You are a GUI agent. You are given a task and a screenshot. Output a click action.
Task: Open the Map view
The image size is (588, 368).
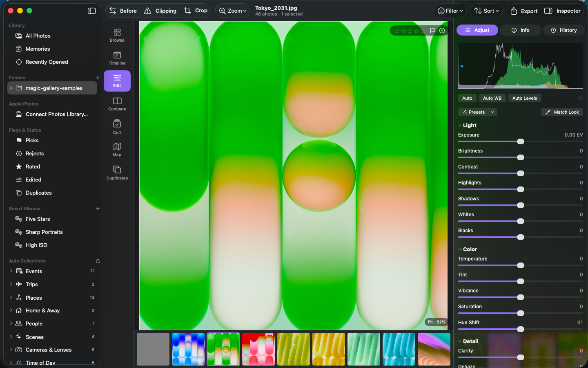point(117,150)
